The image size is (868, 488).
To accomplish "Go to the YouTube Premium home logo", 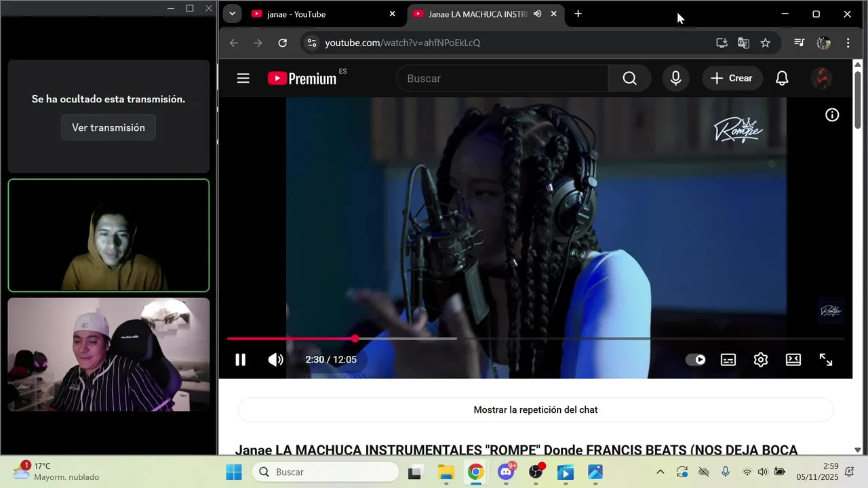I will click(x=302, y=79).
